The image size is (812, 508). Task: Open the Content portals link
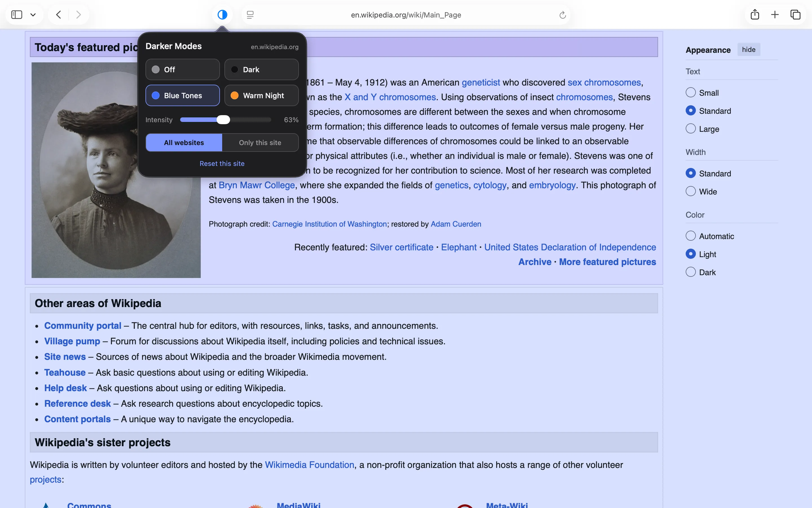coord(77,419)
